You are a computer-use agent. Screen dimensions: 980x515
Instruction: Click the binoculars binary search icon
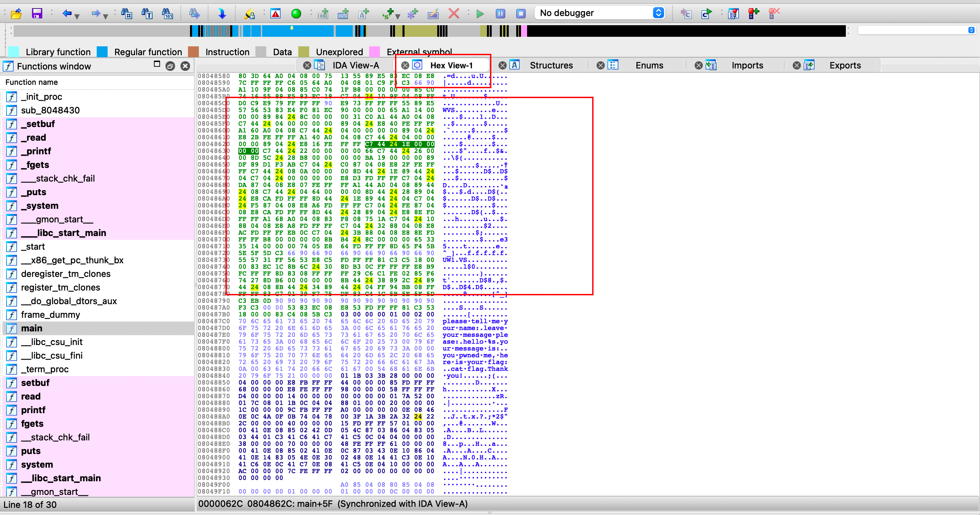click(x=168, y=14)
